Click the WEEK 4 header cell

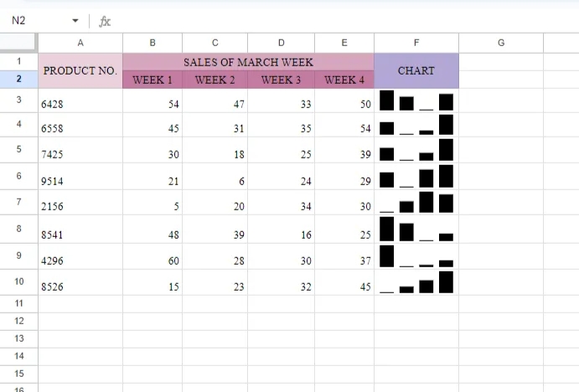click(344, 80)
